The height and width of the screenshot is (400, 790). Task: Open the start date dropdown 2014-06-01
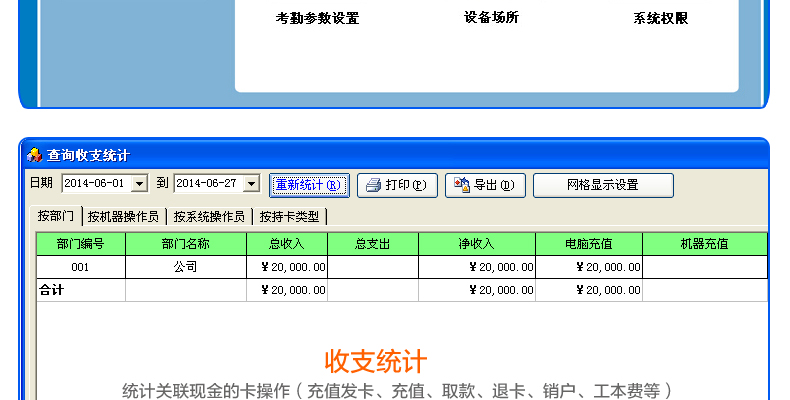coord(139,184)
